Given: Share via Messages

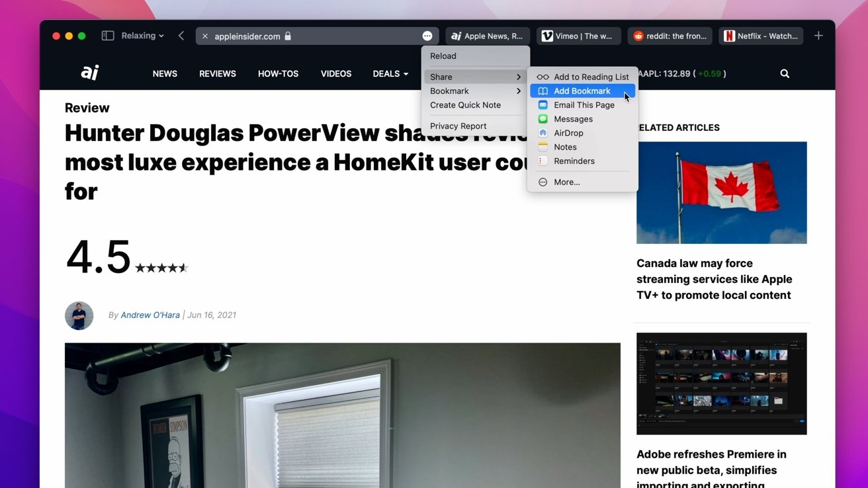Looking at the screenshot, I should (x=582, y=119).
